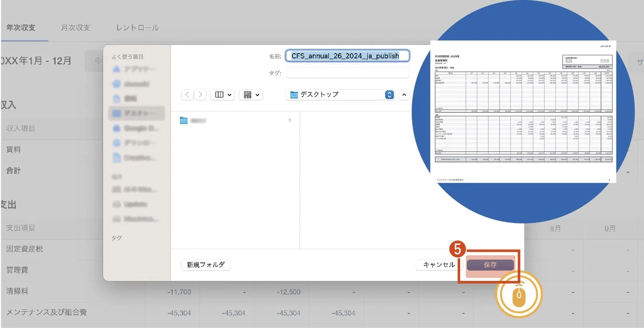Image resolution: width=644 pixels, height=328 pixels.
Task: Create a new folder with 新規フォルダ
Action: click(x=206, y=265)
